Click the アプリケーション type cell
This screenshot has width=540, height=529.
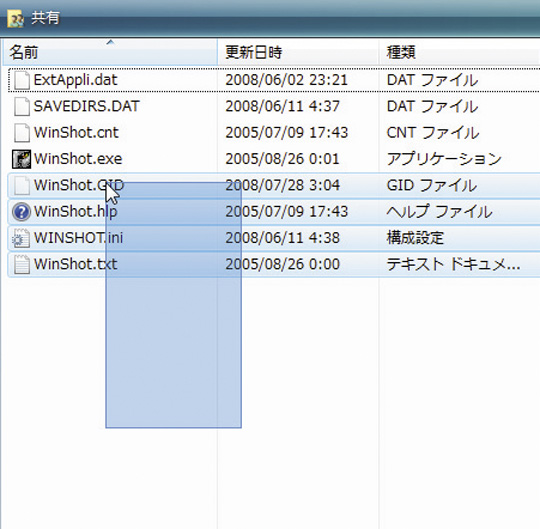[x=444, y=159]
